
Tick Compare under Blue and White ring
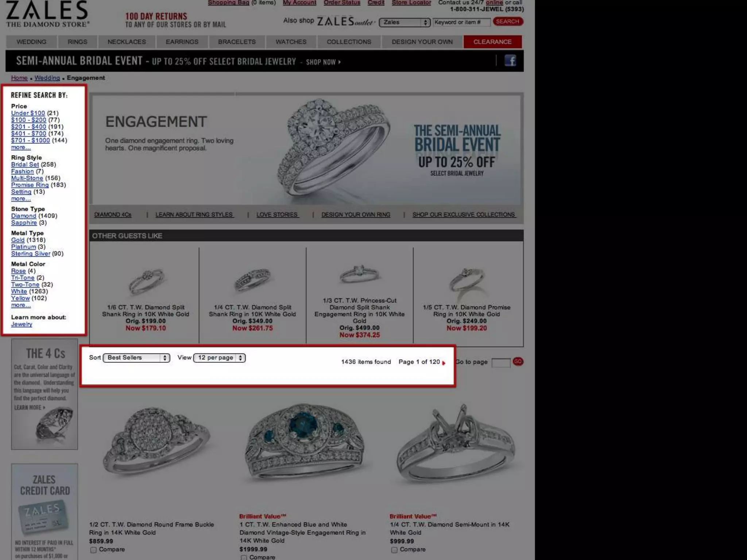pyautogui.click(x=244, y=557)
